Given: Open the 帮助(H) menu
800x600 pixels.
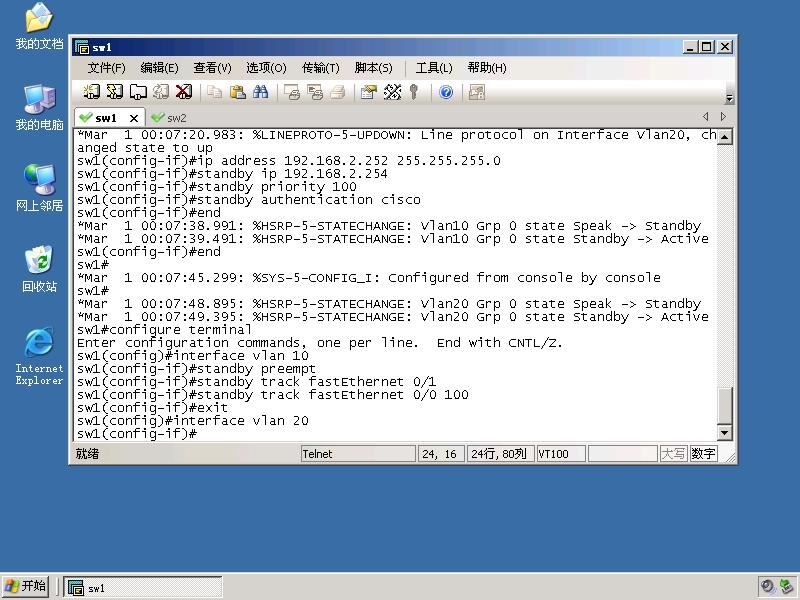Looking at the screenshot, I should click(487, 68).
